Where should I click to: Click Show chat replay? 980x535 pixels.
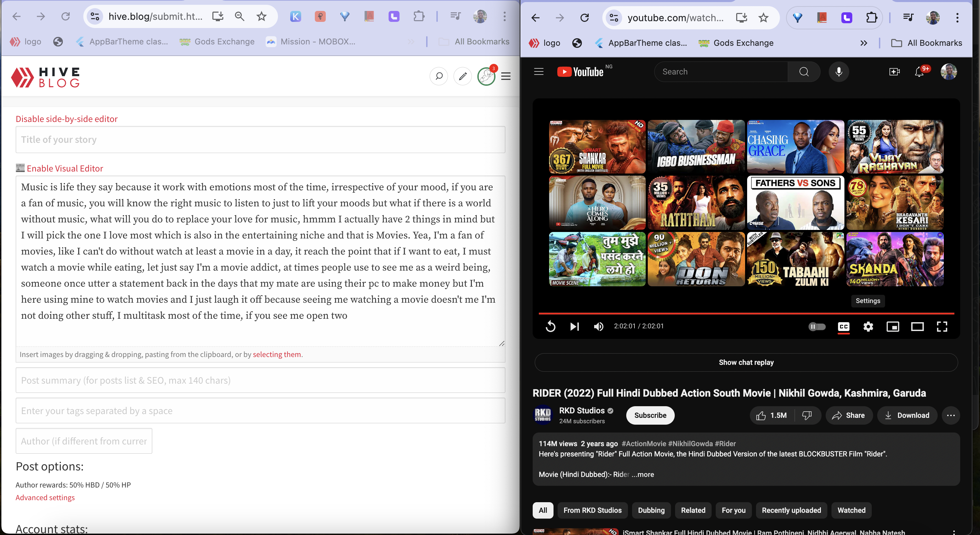(x=746, y=362)
